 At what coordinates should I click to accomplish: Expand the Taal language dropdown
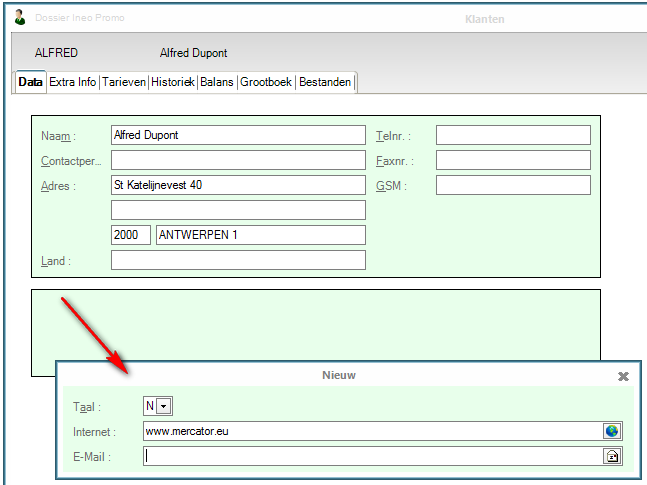[x=163, y=406]
